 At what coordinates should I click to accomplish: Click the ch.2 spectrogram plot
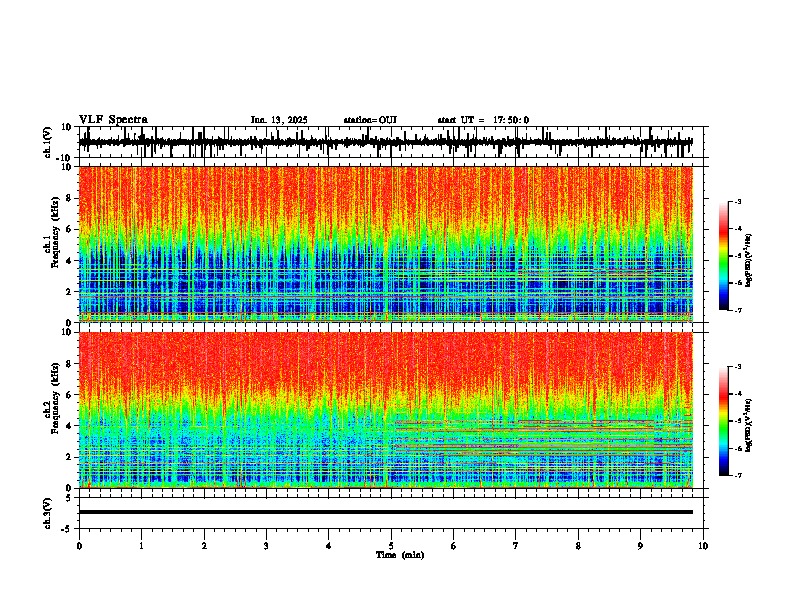(x=386, y=410)
